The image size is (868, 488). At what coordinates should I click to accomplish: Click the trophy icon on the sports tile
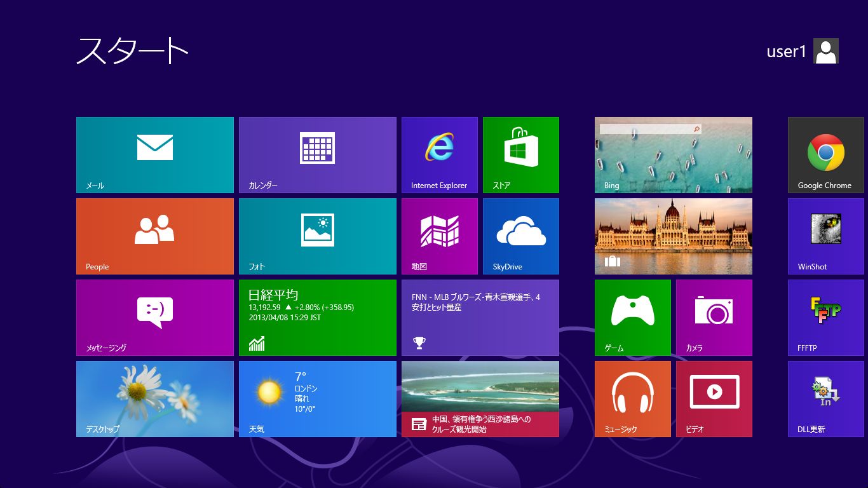point(419,342)
